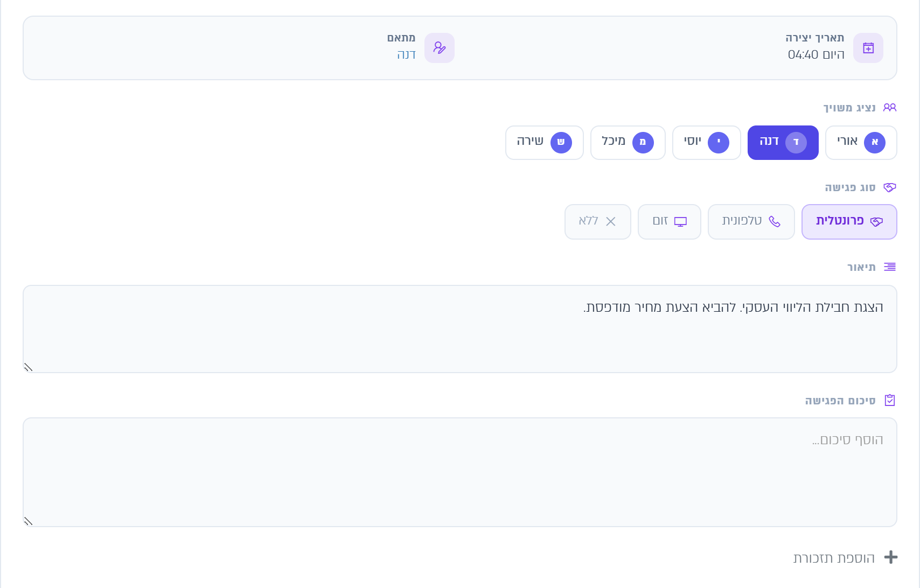Choose זום meeting type

click(x=670, y=222)
